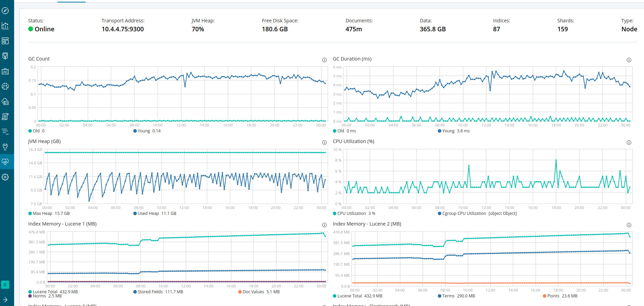Image resolution: width=644 pixels, height=306 pixels.
Task: Open the Visualize app icon
Action: (5, 26)
